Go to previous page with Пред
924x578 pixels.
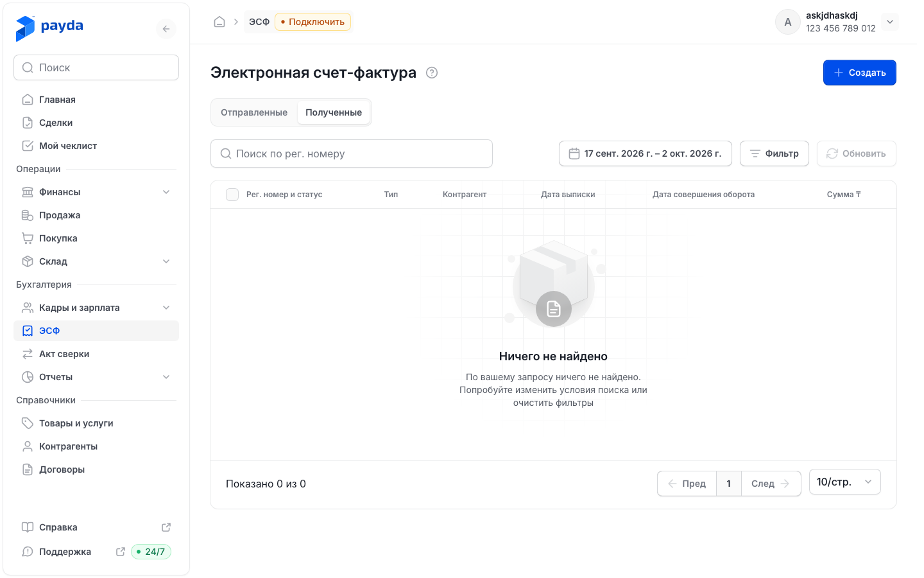[x=687, y=484]
